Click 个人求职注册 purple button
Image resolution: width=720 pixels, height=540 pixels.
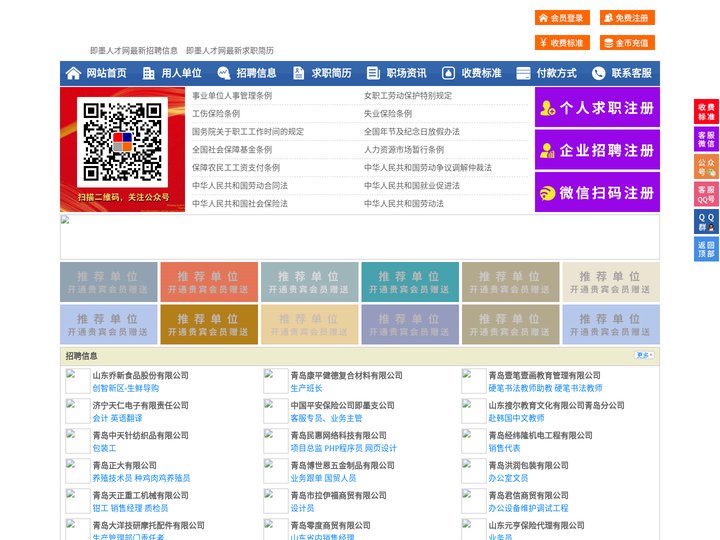point(597,107)
